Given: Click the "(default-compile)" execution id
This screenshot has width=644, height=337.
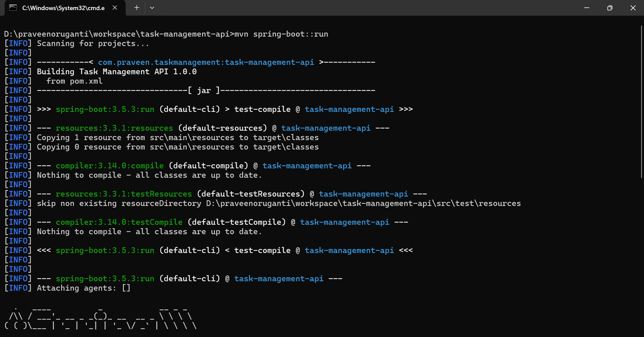Looking at the screenshot, I should pyautogui.click(x=209, y=166).
